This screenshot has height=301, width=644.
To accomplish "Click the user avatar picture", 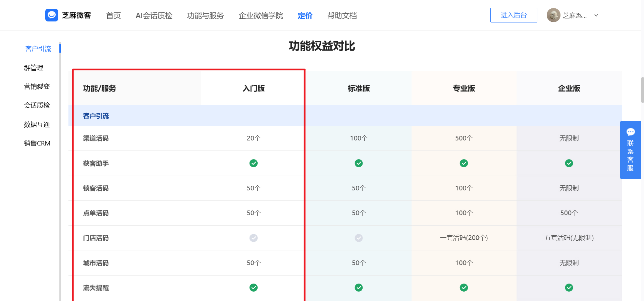I will [553, 15].
